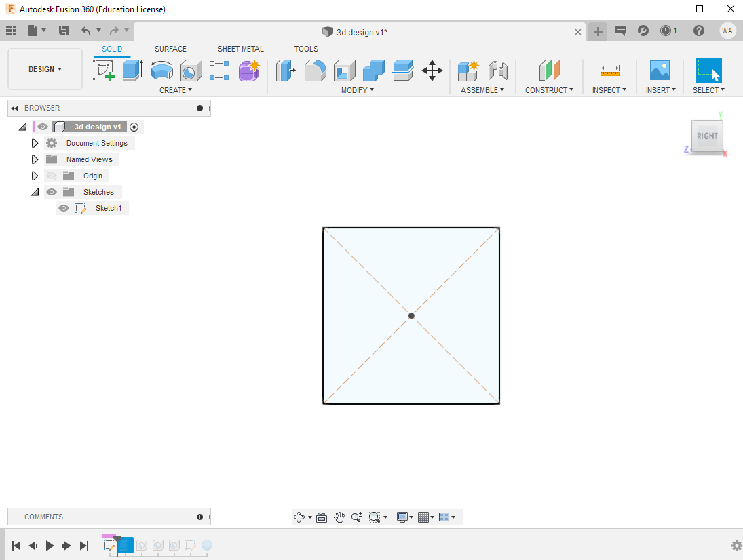
Task: Select the sketch feature in the timeline
Action: [109, 545]
